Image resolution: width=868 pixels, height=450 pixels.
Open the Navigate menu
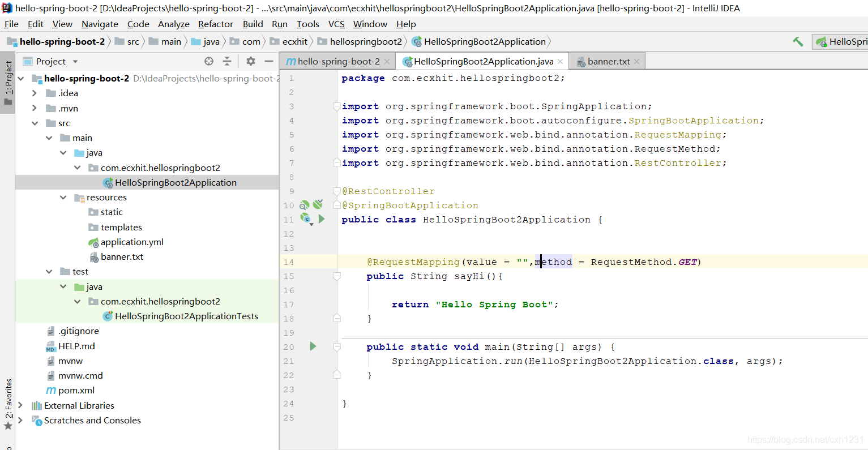[100, 24]
